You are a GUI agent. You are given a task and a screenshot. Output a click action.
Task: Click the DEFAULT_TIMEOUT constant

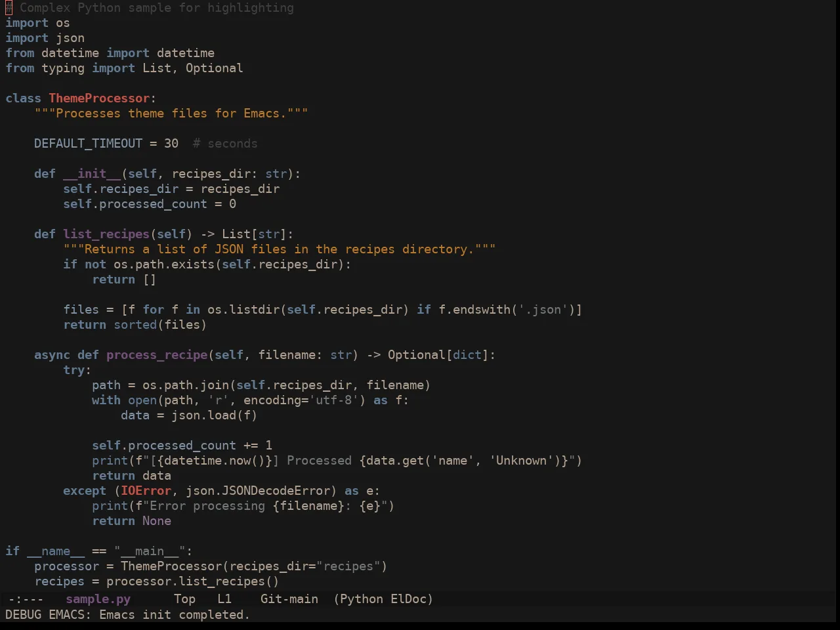88,144
